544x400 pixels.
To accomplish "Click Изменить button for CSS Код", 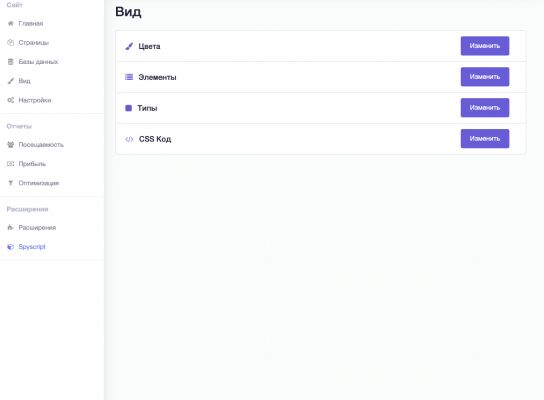I will point(485,138).
